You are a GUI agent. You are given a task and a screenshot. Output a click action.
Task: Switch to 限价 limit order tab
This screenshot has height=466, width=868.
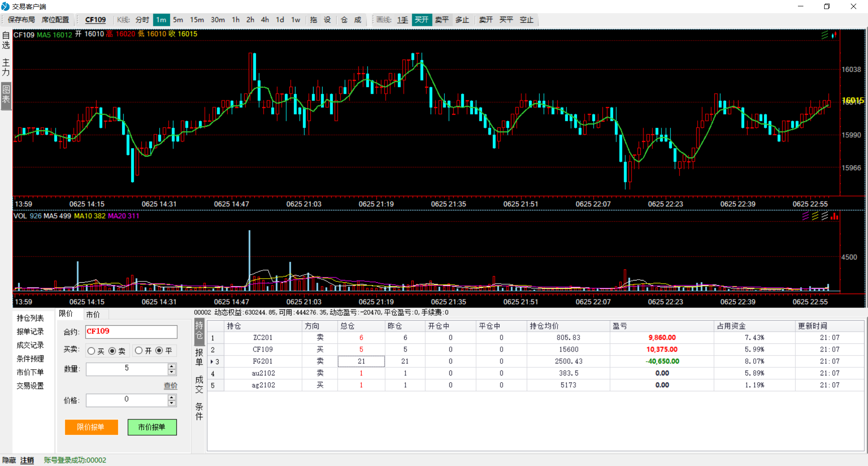[66, 314]
